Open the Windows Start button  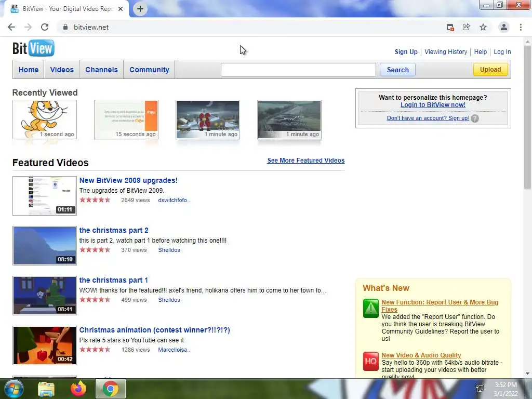click(13, 389)
